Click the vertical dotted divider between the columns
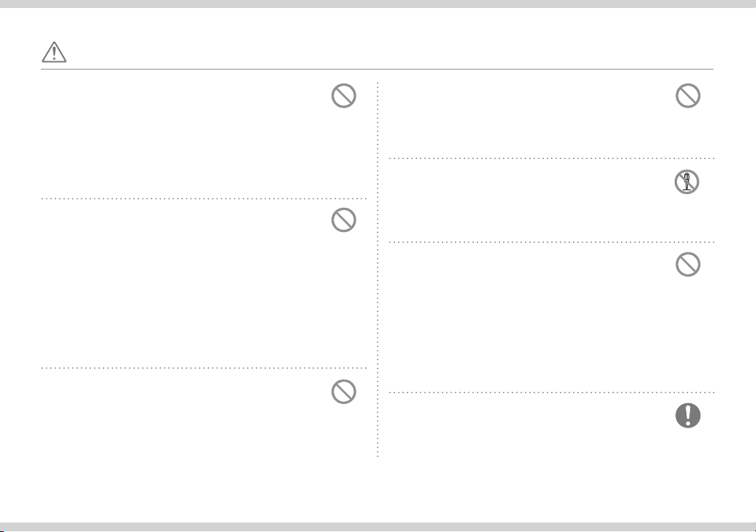Image resolution: width=756 pixels, height=532 pixels. [x=378, y=269]
